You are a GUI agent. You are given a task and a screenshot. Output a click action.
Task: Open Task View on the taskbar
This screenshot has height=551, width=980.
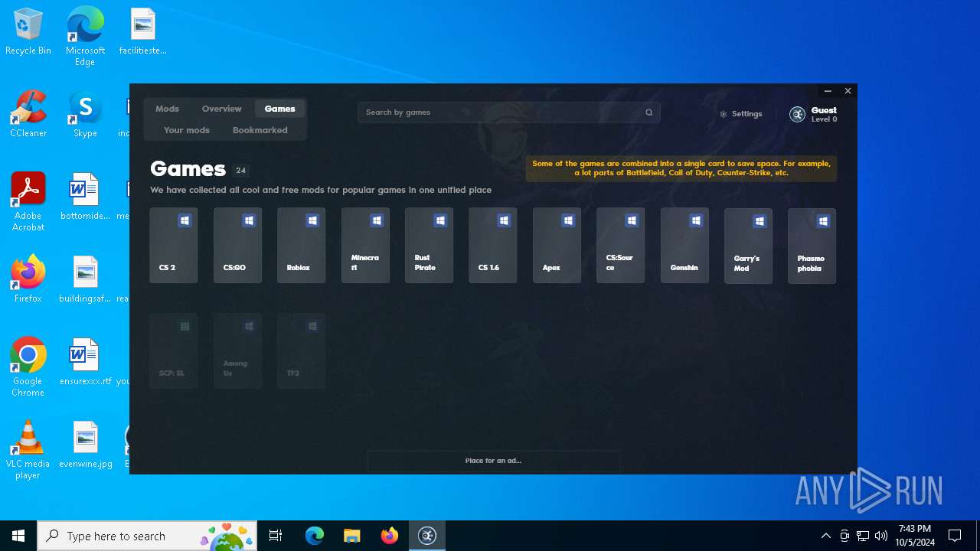tap(276, 536)
